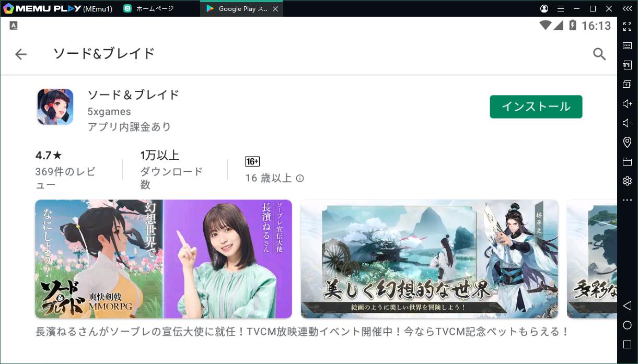Open the GPS location icon
The image size is (638, 364).
pos(627,143)
